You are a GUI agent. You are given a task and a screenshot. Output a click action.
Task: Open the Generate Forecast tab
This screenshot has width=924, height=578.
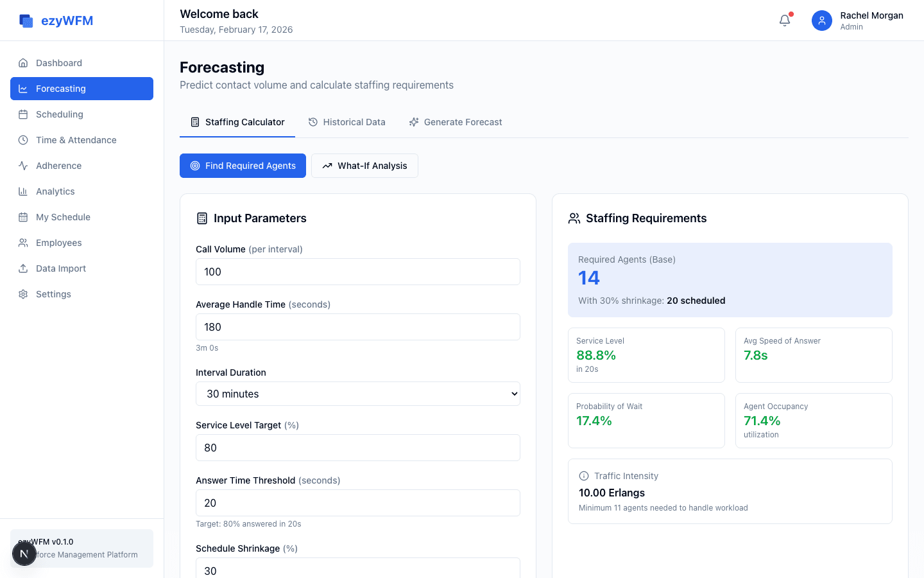(x=456, y=122)
